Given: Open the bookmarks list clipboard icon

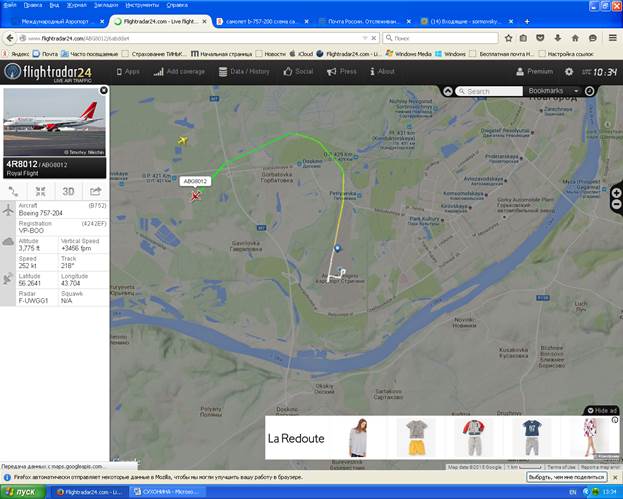Looking at the screenshot, I should point(523,38).
